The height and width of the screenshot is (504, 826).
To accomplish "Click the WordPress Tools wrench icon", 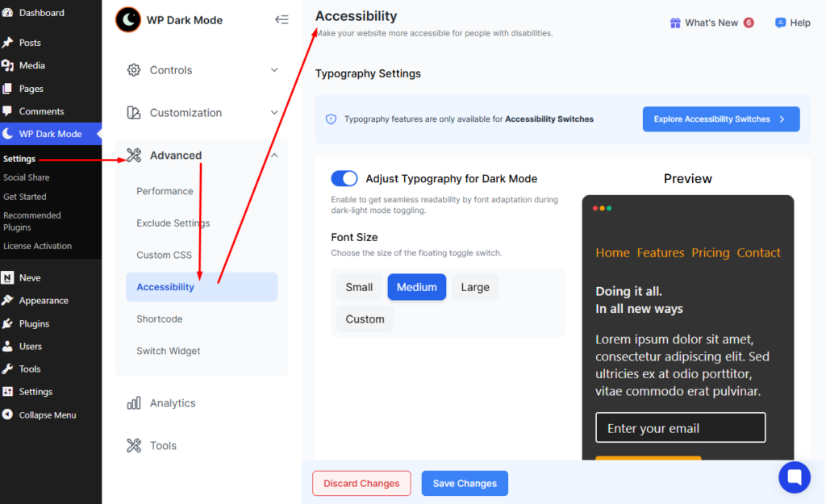I will 7,369.
